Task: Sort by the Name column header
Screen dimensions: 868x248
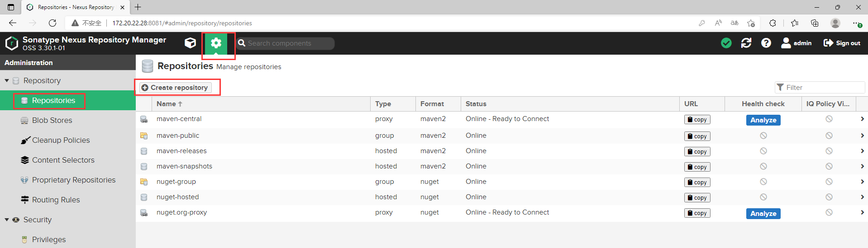Action: pyautogui.click(x=261, y=104)
